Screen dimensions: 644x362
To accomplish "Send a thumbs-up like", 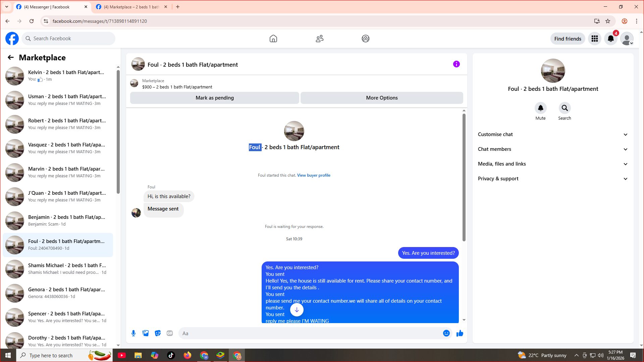I will tap(460, 333).
